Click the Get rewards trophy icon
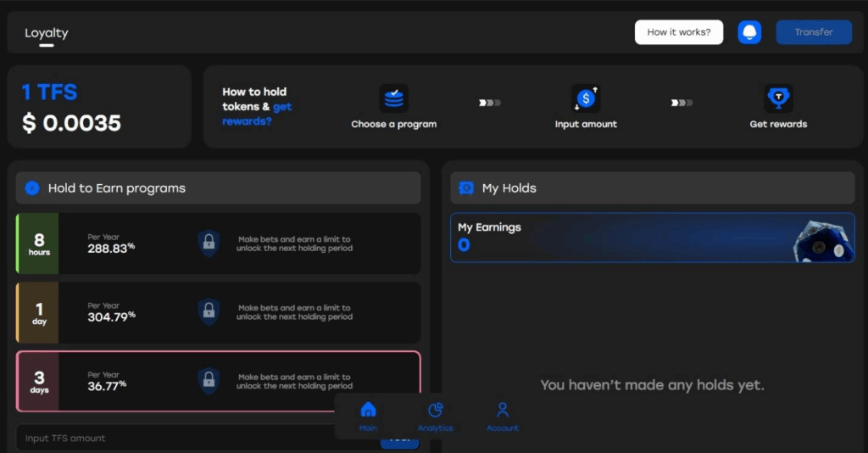 [x=778, y=98]
